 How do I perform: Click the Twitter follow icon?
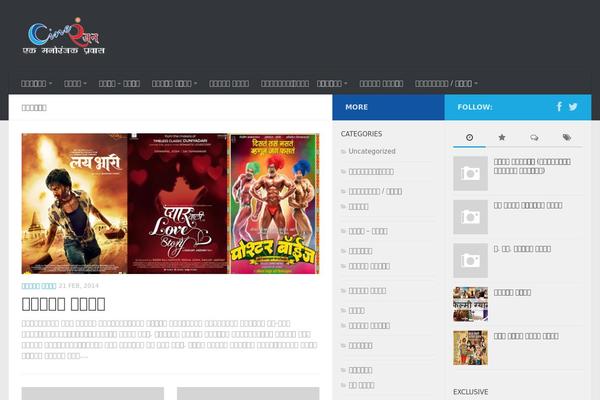[x=574, y=107]
